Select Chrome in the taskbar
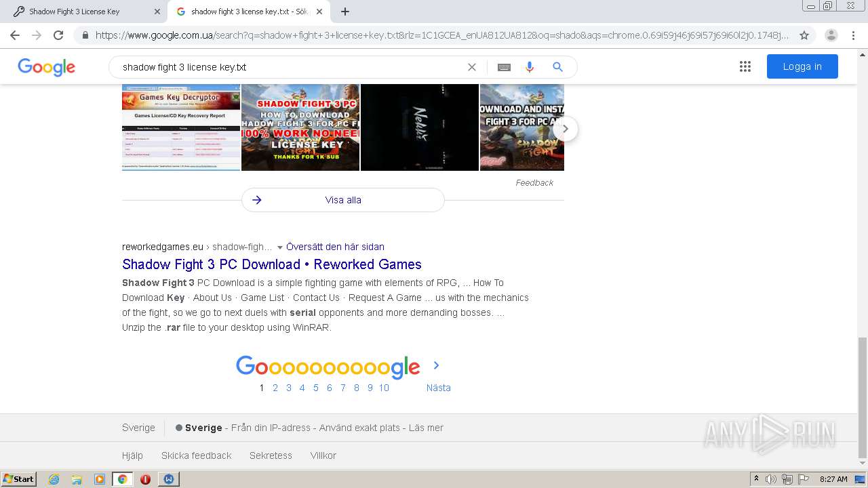 tap(122, 479)
